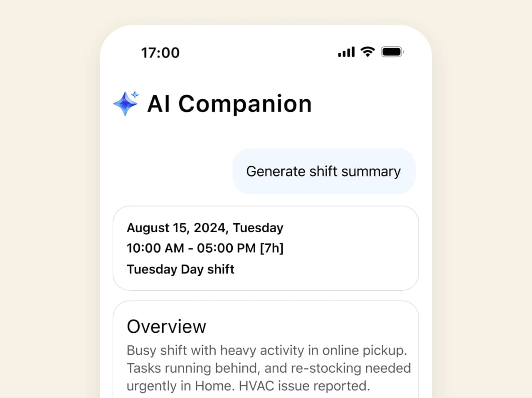Tap the 17:00 status bar clock

coord(160,53)
